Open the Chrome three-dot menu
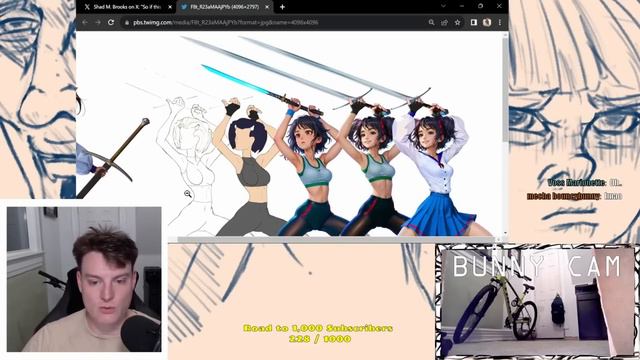640x360 pixels. [x=500, y=22]
